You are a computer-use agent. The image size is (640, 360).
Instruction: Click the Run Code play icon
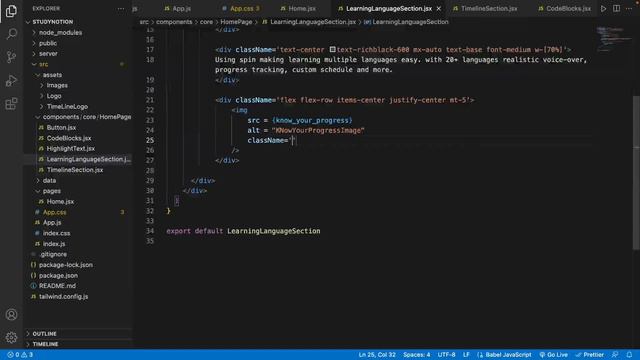click(x=603, y=9)
